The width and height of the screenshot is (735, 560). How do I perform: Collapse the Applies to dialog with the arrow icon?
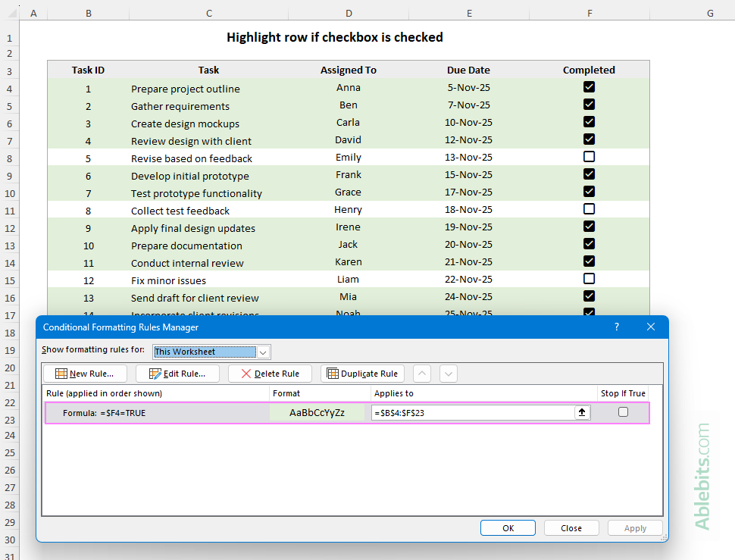tap(582, 412)
